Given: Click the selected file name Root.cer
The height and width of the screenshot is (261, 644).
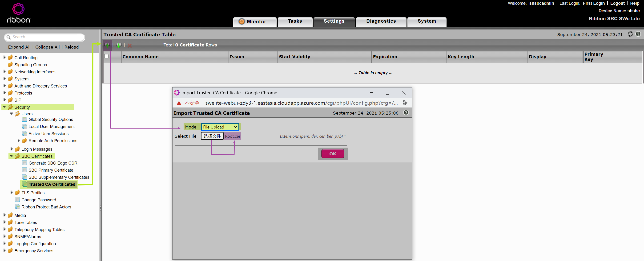Looking at the screenshot, I should [233, 136].
